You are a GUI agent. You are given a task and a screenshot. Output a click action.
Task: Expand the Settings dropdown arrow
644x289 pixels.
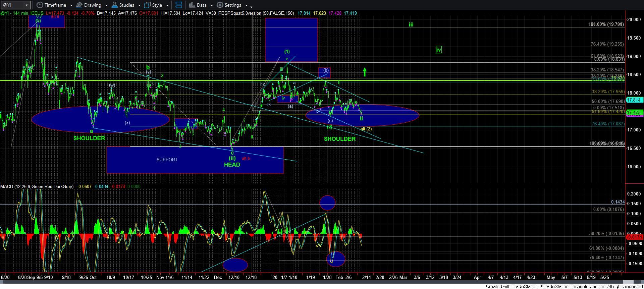(x=246, y=5)
